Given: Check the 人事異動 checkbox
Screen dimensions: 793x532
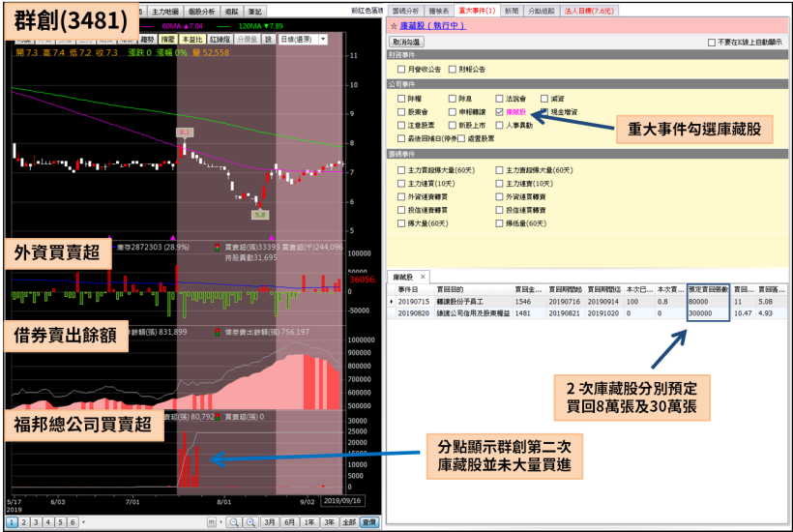Looking at the screenshot, I should (x=500, y=125).
